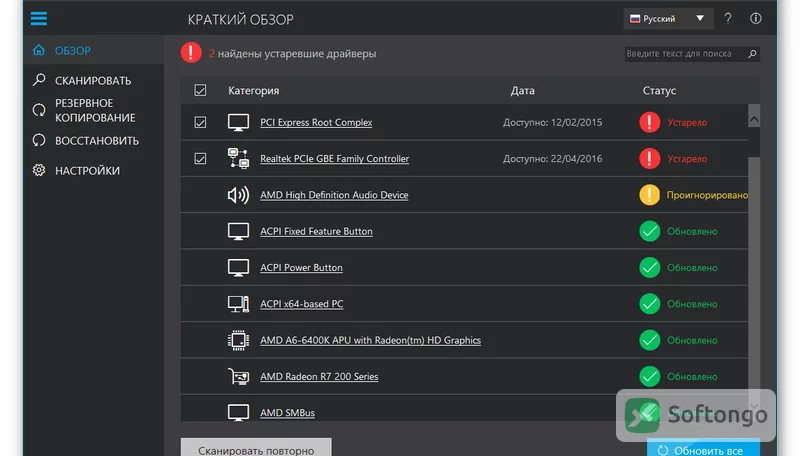This screenshot has width=800, height=456.
Task: Uncheck the PCI Express Root Complex checkbox
Action: (200, 122)
